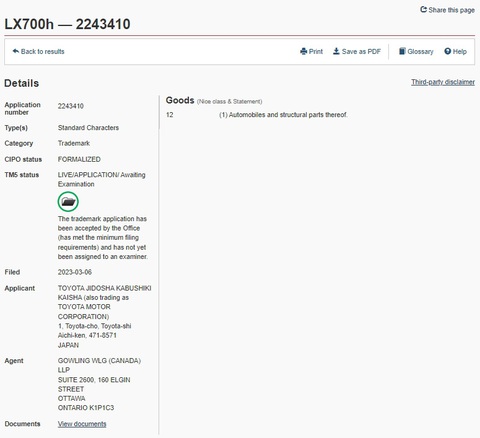Screen dimensions: 480x438
Task: Click the Goods section heading
Action: tap(180, 100)
